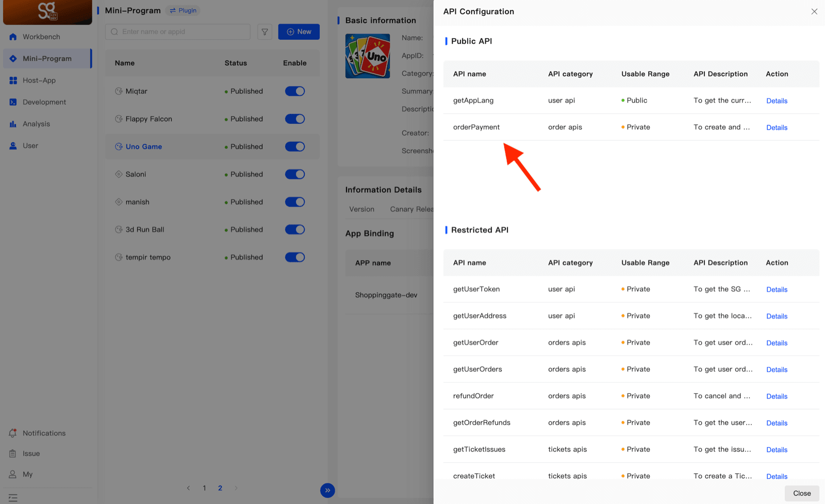Image resolution: width=825 pixels, height=504 pixels.
Task: Click the filter funnel icon
Action: [265, 32]
